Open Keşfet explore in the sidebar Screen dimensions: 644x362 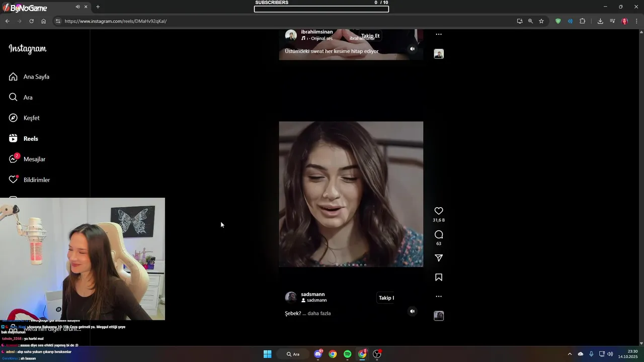click(x=24, y=118)
